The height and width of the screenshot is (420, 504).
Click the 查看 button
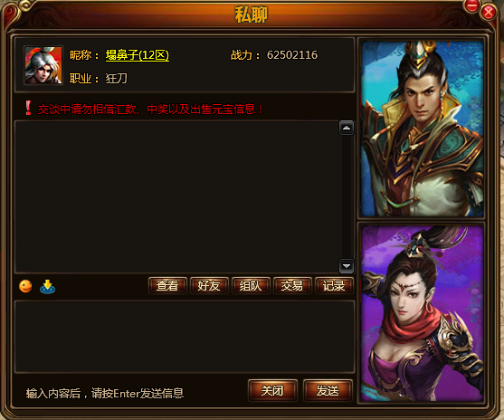click(x=167, y=285)
